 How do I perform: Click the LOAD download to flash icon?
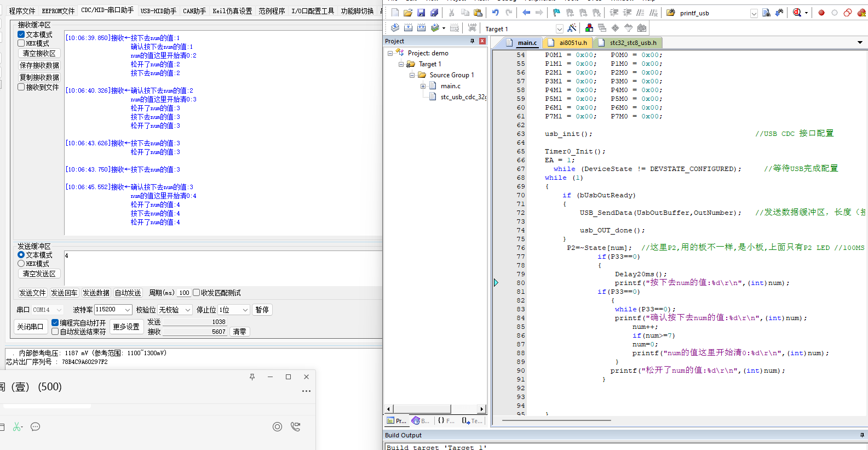point(472,28)
